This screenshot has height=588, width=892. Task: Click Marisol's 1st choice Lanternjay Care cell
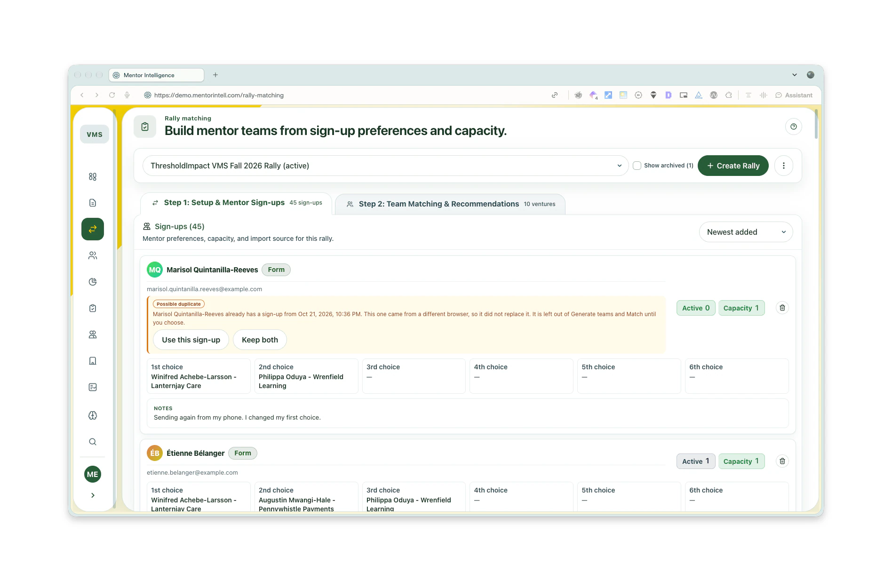tap(199, 376)
